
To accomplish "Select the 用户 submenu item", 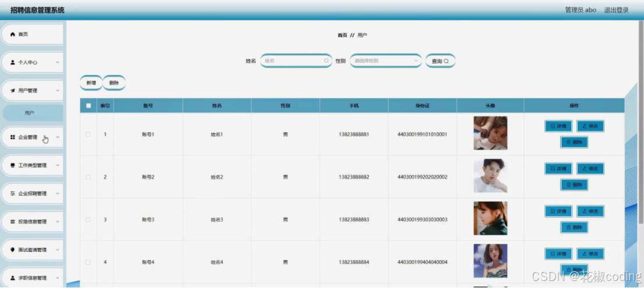I will pos(33,112).
